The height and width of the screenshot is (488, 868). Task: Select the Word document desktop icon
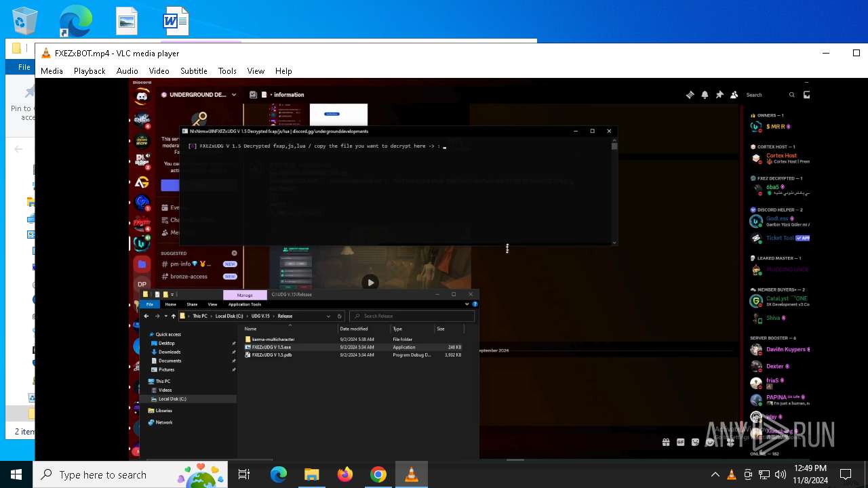click(176, 21)
